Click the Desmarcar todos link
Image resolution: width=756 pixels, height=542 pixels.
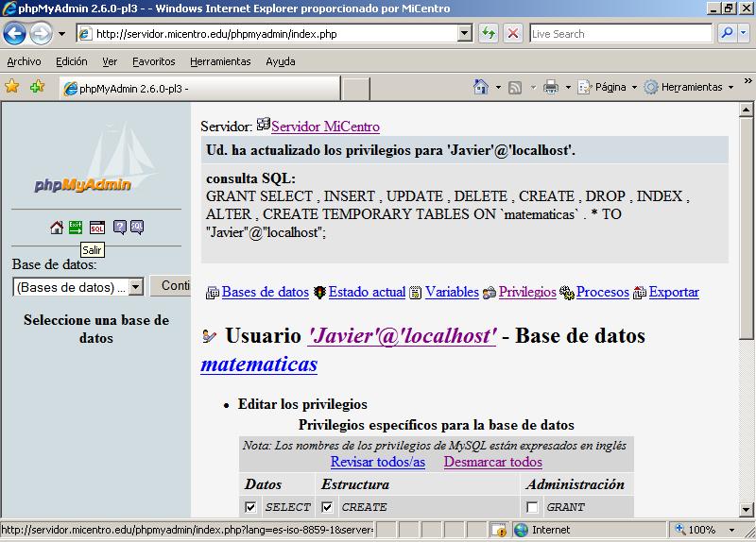pyautogui.click(x=492, y=462)
